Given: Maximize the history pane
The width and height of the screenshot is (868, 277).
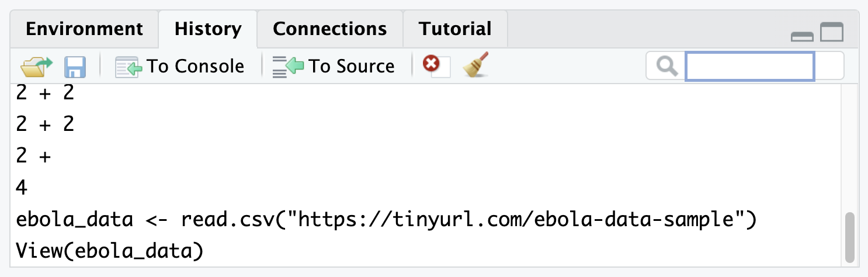Looking at the screenshot, I should click(832, 33).
